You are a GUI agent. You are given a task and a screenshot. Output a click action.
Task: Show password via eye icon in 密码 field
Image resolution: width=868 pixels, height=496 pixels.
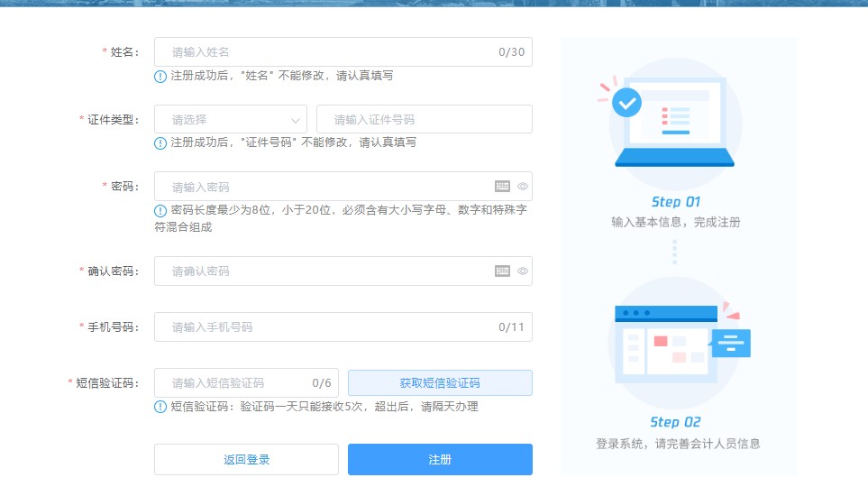pos(523,187)
